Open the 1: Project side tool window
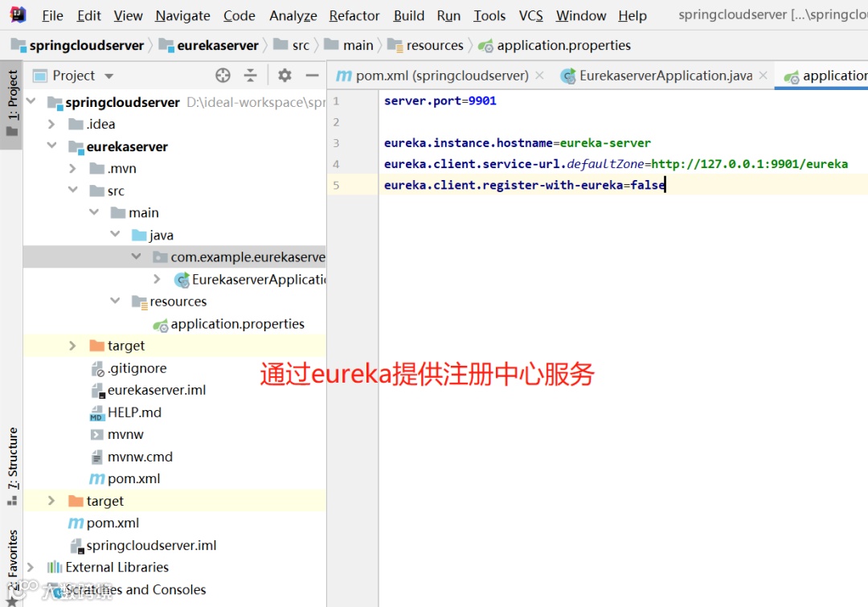The image size is (868, 607). [x=12, y=103]
